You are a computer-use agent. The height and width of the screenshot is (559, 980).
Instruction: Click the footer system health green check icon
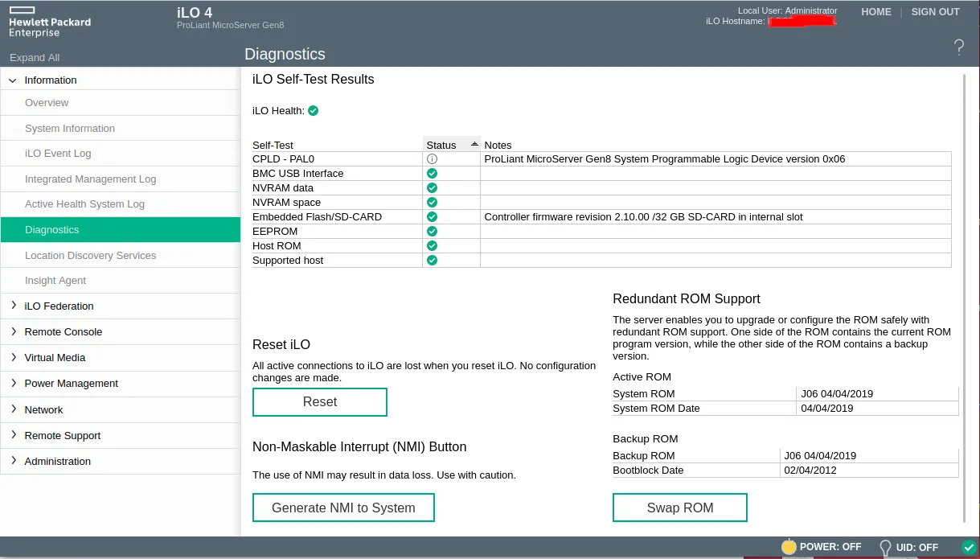[x=969, y=547]
